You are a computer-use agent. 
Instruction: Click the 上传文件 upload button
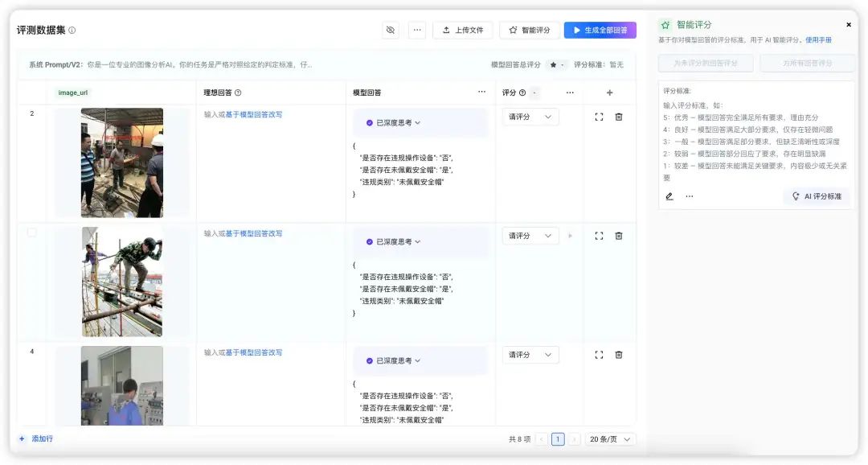[462, 30]
